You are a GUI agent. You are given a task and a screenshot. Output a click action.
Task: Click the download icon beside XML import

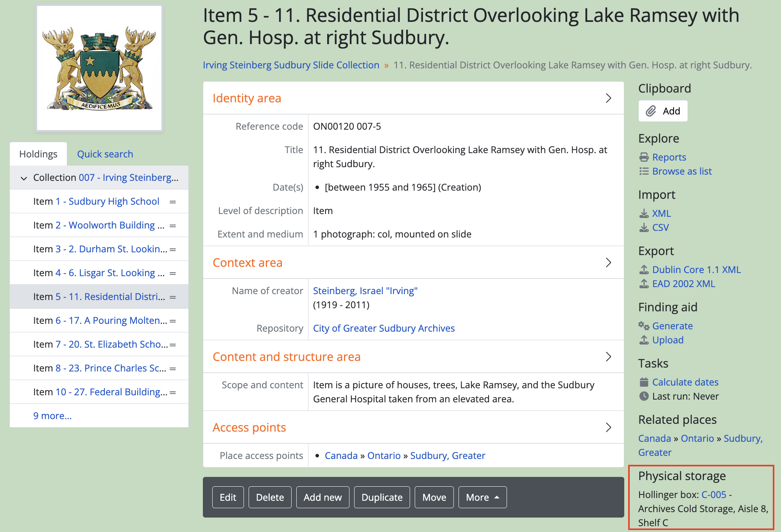[644, 213]
